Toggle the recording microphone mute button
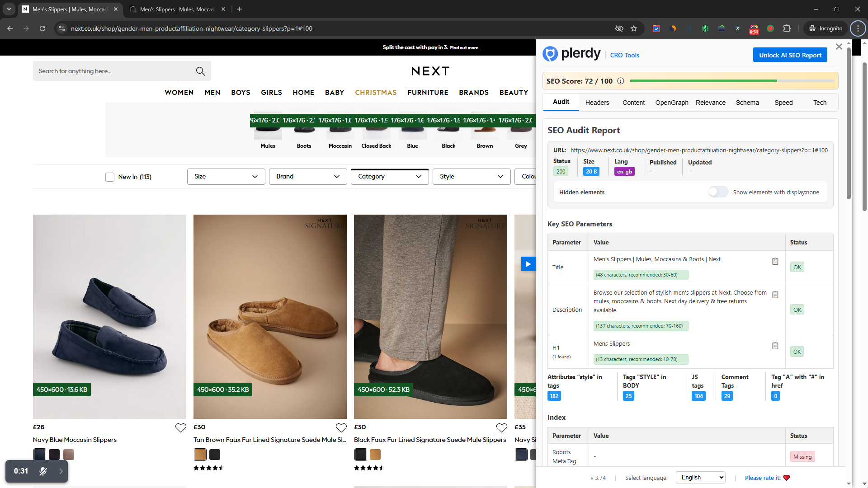868x488 pixels. tap(43, 471)
